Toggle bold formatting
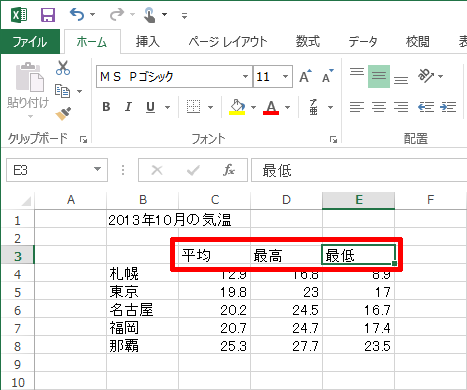 (x=106, y=107)
